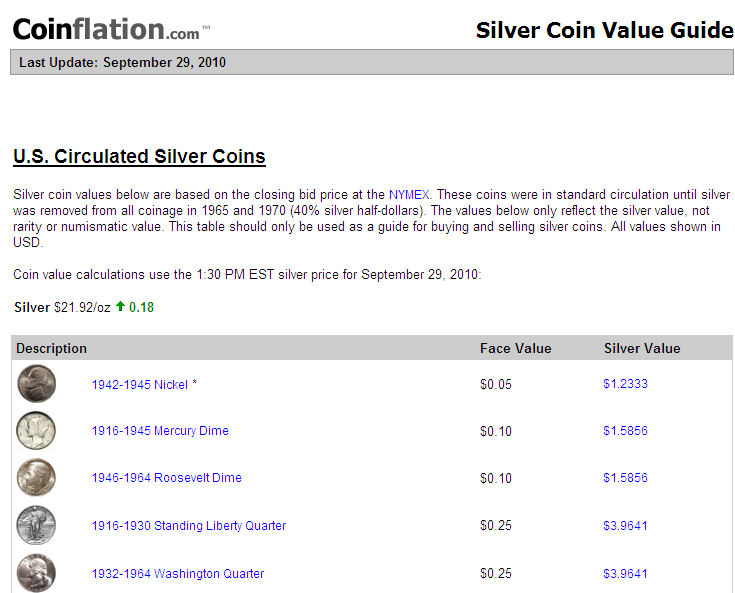Screen dimensions: 735x593
Task: Click the Mercury Dime silver value $1.5856
Action: click(625, 431)
